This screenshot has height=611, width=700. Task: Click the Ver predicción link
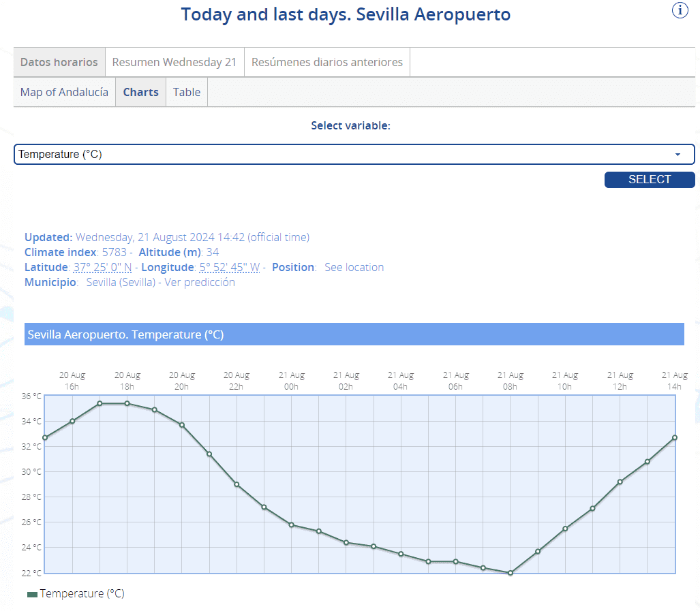tap(200, 282)
